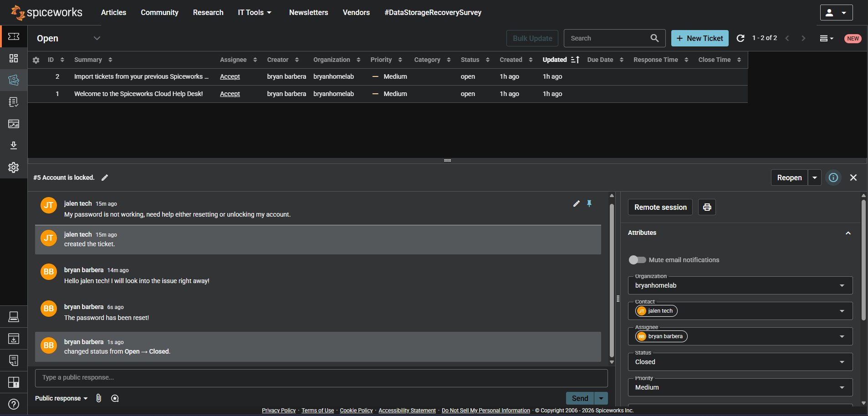Viewport: 868px width, 416px height.
Task: Go to the previous page of tickets
Action: [x=787, y=38]
